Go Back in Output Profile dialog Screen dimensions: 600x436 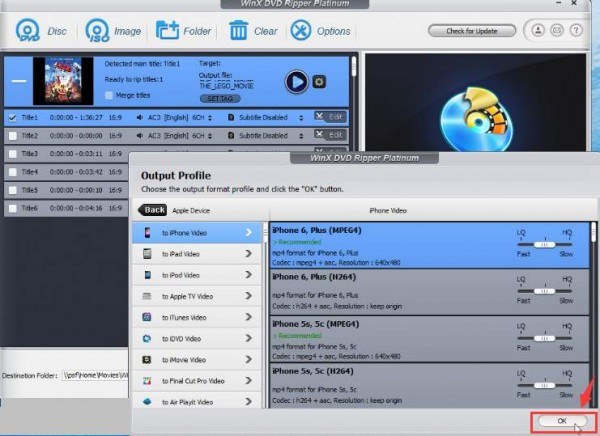click(x=153, y=210)
